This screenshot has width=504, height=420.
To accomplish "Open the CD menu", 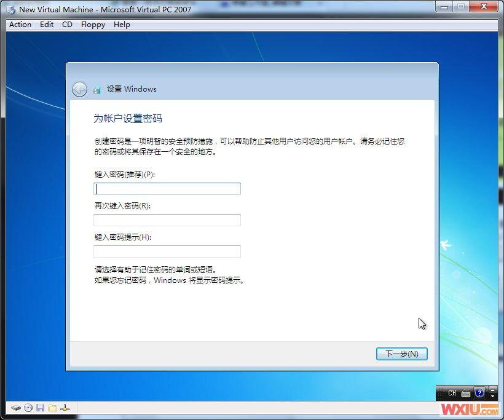I will pos(67,25).
